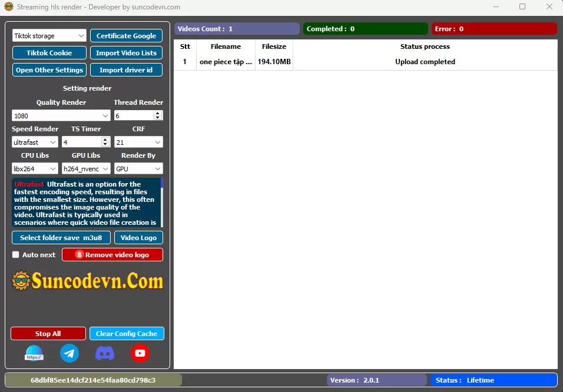Click the Suncodevn.Com sun logo
Viewport: 563px width, 392px height.
pyautogui.click(x=21, y=281)
